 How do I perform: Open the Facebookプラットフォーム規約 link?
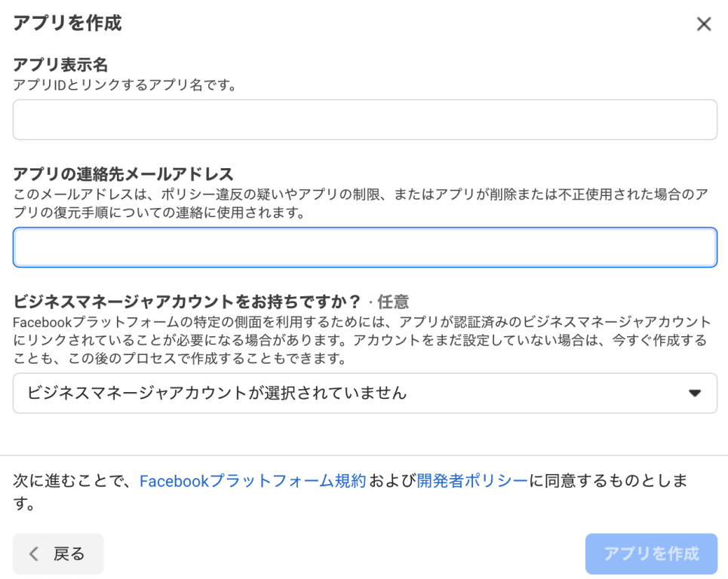point(253,481)
